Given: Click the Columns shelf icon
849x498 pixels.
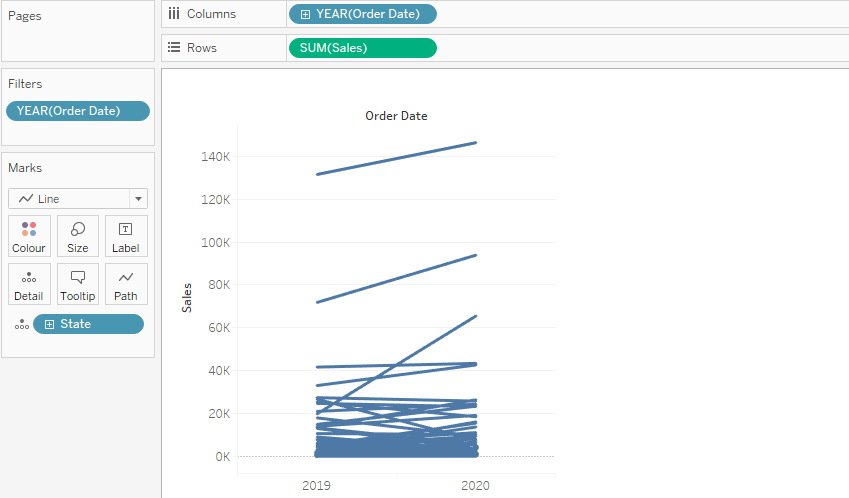Looking at the screenshot, I should point(174,14).
